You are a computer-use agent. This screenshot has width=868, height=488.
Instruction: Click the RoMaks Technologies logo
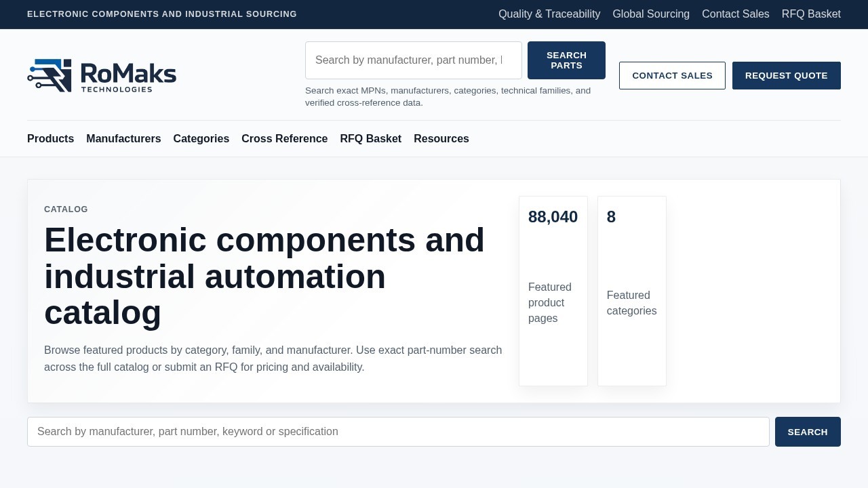click(102, 75)
